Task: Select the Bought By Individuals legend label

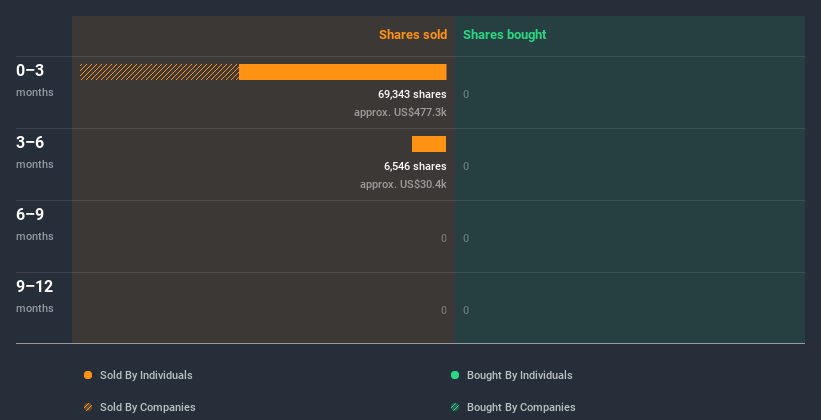Action: coord(519,375)
